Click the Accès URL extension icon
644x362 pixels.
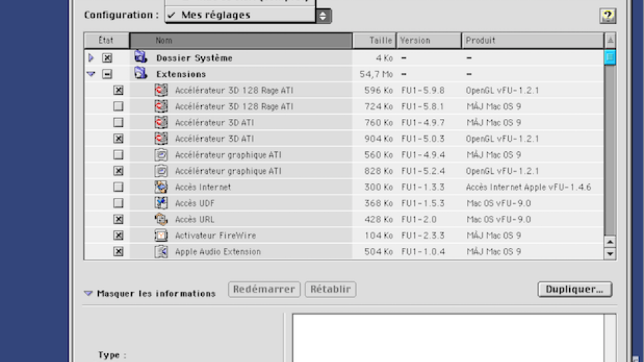161,219
